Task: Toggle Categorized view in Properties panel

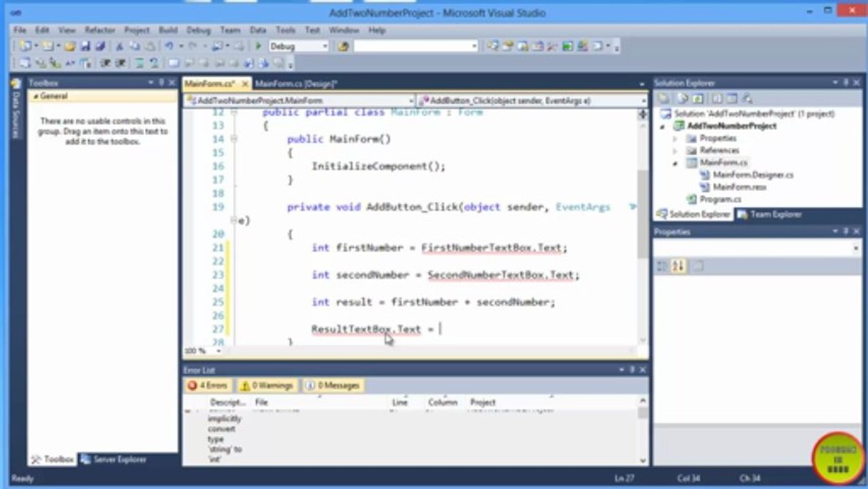Action: click(662, 266)
